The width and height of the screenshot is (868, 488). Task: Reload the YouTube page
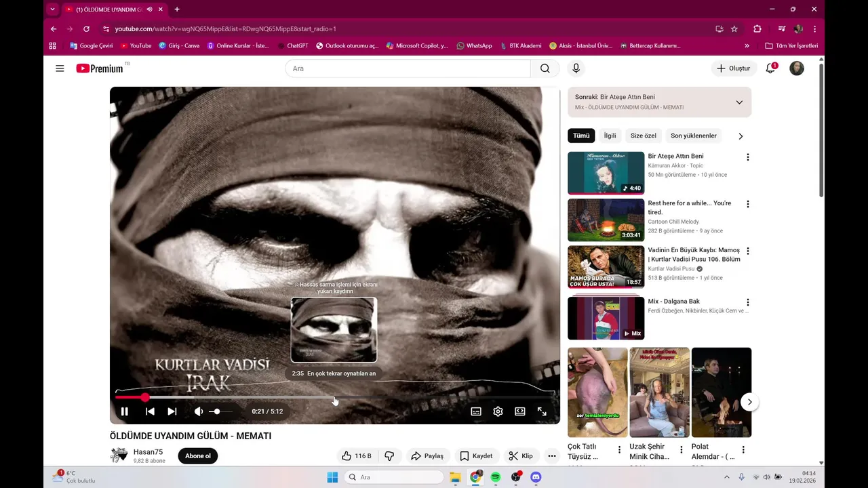[86, 29]
